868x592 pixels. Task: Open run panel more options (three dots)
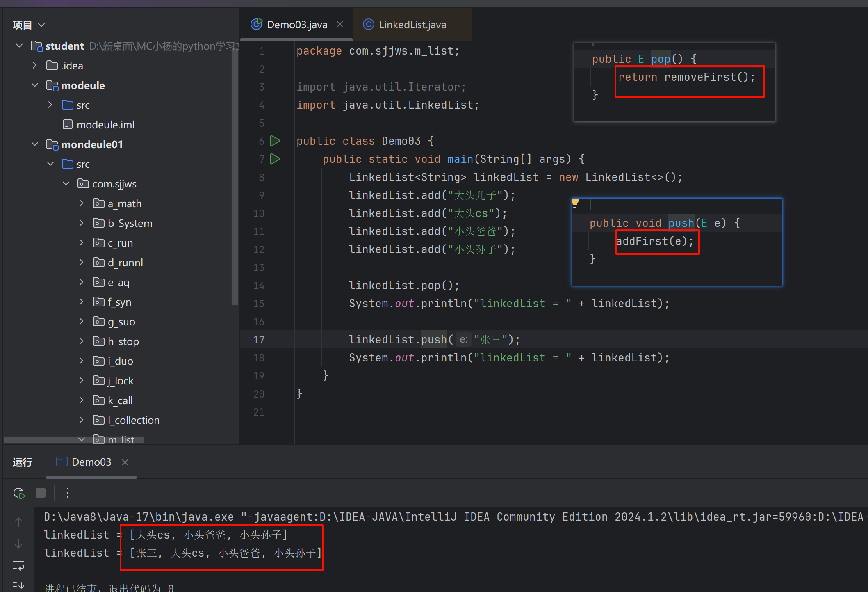click(x=68, y=493)
